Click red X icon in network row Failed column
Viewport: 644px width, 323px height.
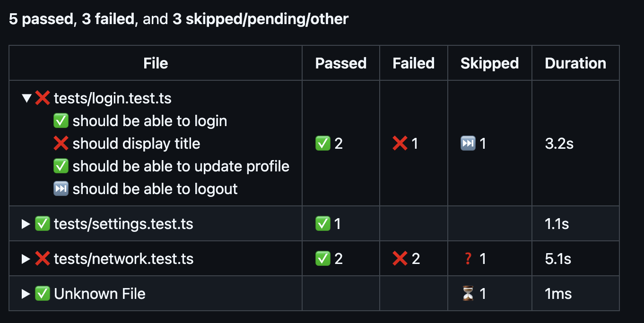coord(400,259)
